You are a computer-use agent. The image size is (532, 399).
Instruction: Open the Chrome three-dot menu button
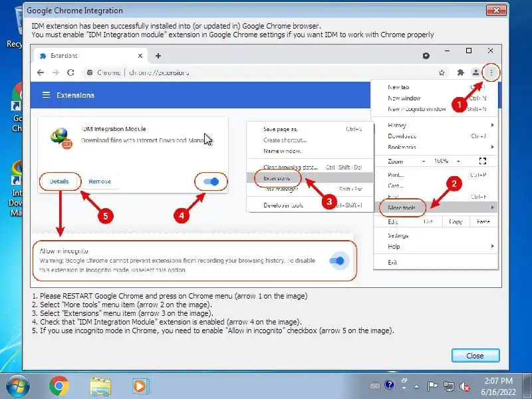[491, 72]
